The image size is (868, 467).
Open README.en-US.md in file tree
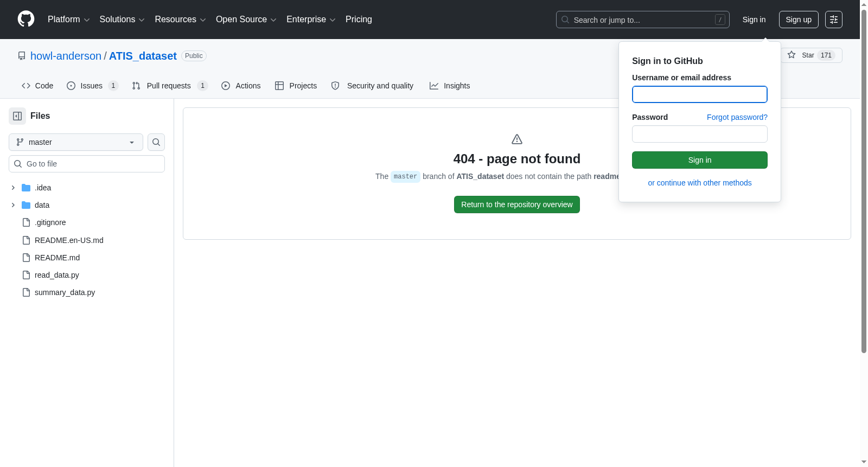(69, 240)
